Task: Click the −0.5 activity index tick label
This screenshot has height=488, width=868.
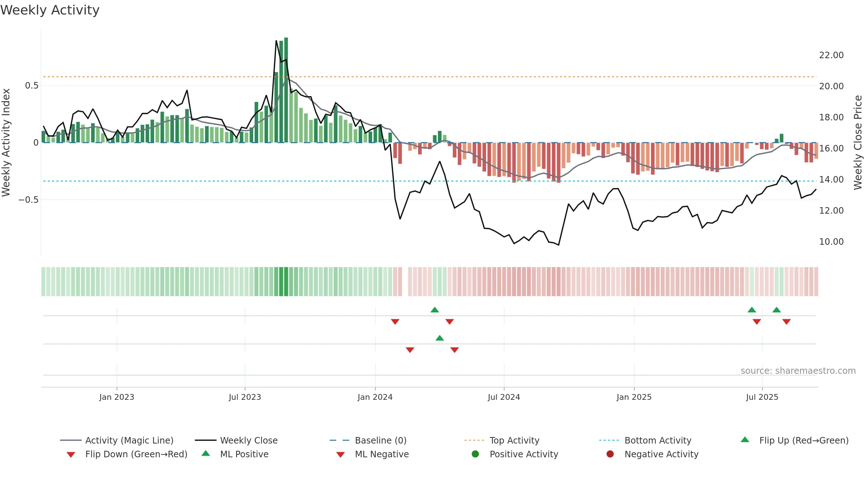Action: 28,200
